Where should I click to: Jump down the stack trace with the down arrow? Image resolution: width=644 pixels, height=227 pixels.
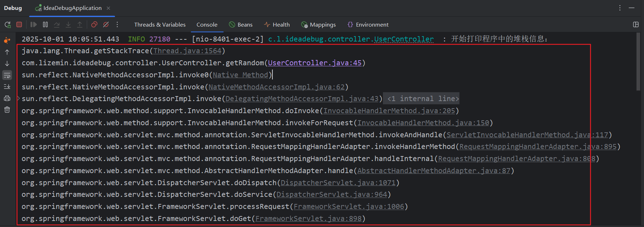[x=7, y=63]
